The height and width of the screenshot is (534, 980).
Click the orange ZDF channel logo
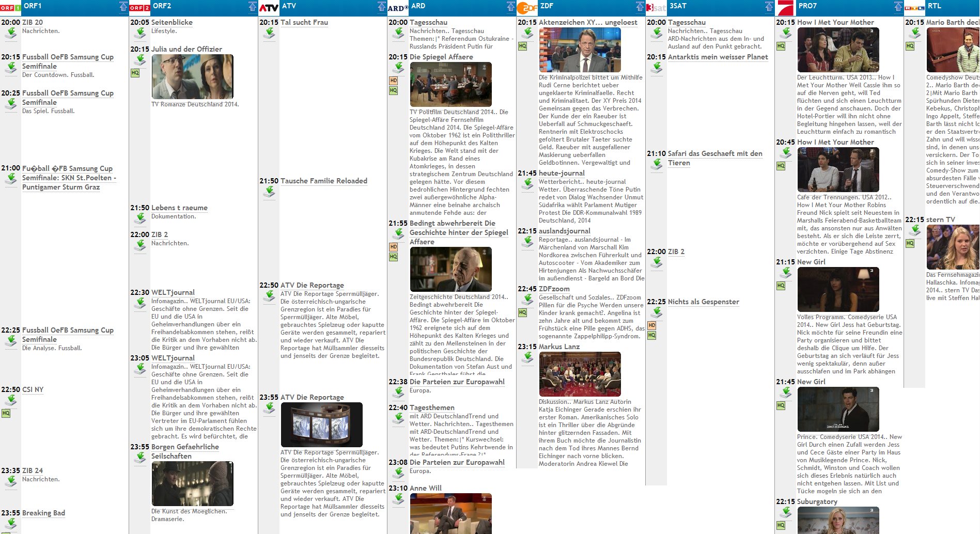[527, 8]
